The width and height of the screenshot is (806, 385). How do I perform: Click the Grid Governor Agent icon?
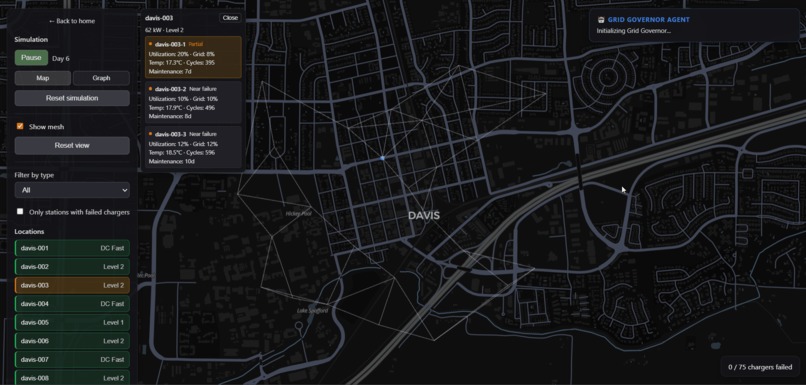point(600,20)
